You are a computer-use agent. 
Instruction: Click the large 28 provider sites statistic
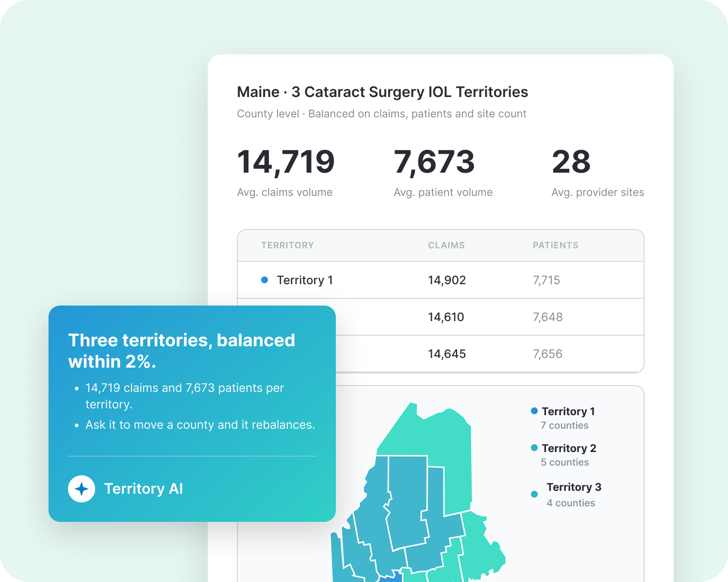pyautogui.click(x=571, y=162)
